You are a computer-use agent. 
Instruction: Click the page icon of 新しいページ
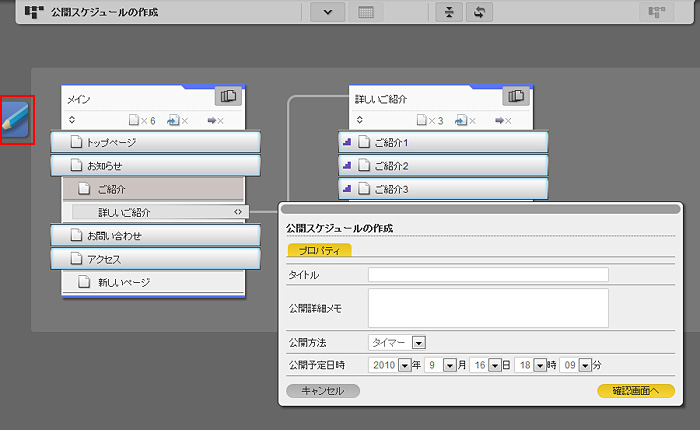click(x=84, y=282)
